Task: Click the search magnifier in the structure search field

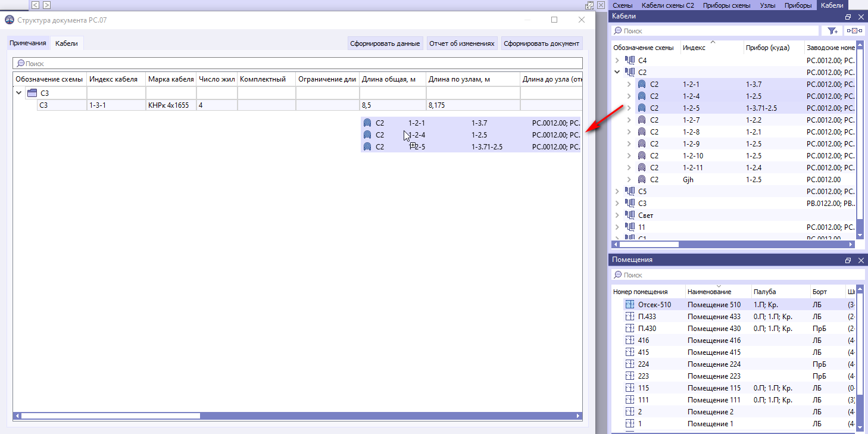Action: 21,63
